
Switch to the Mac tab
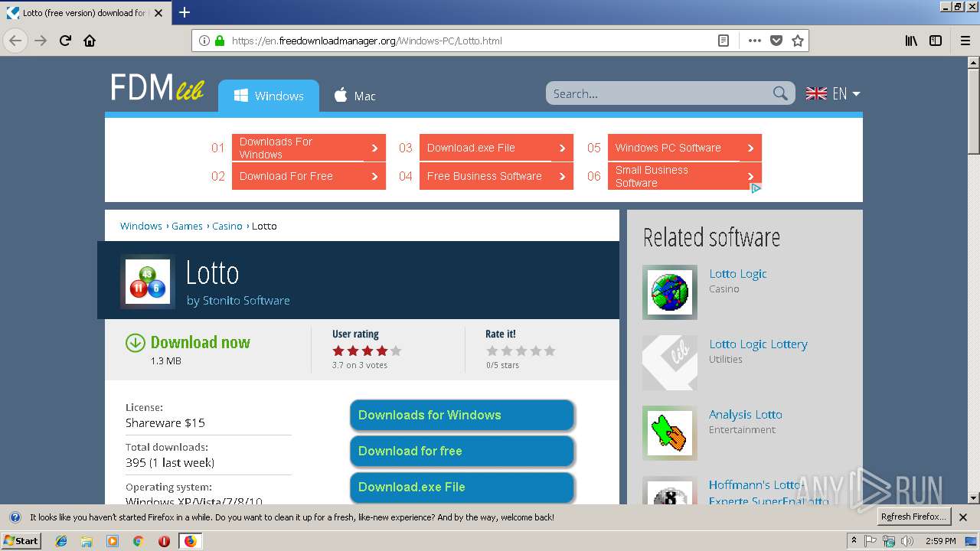[354, 96]
